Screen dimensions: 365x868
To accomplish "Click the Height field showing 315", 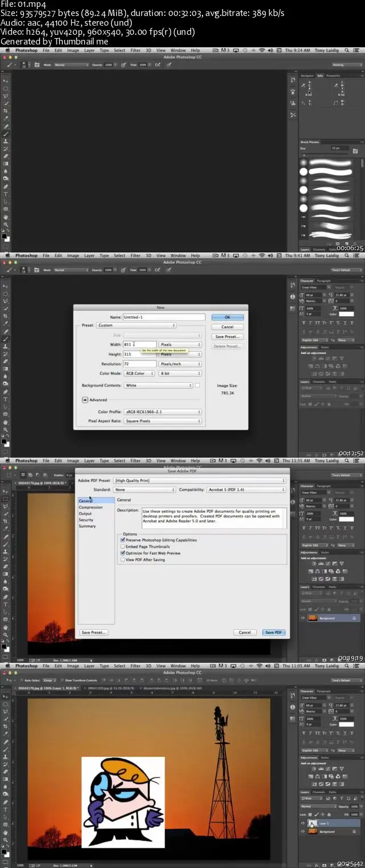I will click(x=140, y=354).
